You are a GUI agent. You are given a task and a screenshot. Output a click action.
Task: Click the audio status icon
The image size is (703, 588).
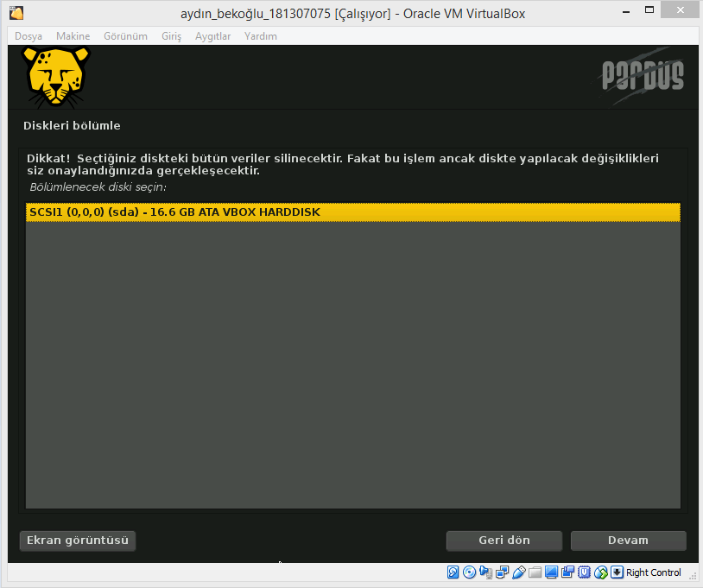pyautogui.click(x=485, y=572)
